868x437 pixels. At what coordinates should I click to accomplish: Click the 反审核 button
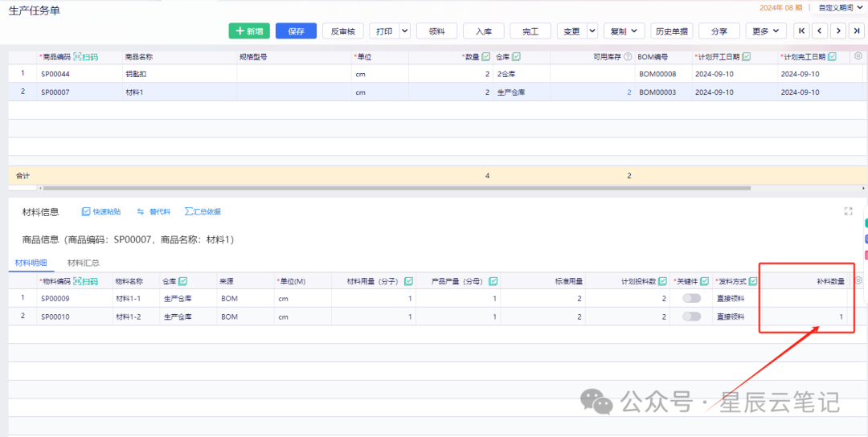click(343, 31)
